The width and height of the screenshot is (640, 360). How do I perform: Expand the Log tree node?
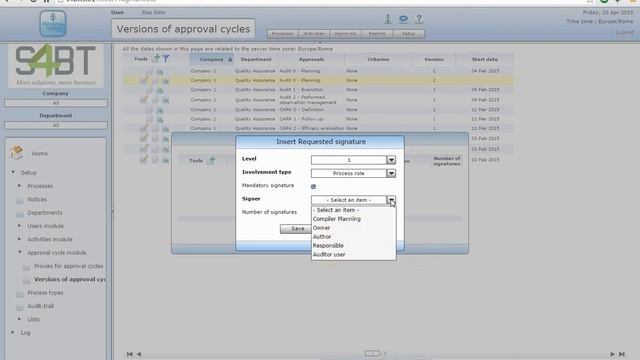13,332
